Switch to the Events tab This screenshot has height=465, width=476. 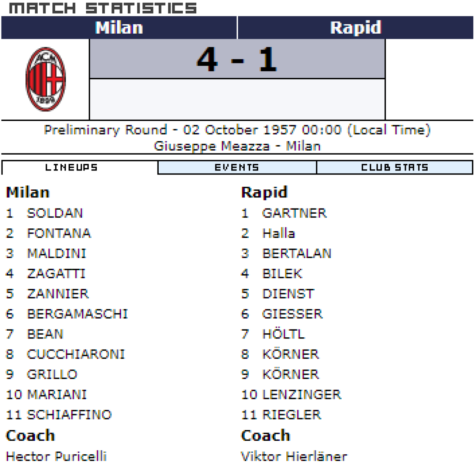(237, 168)
